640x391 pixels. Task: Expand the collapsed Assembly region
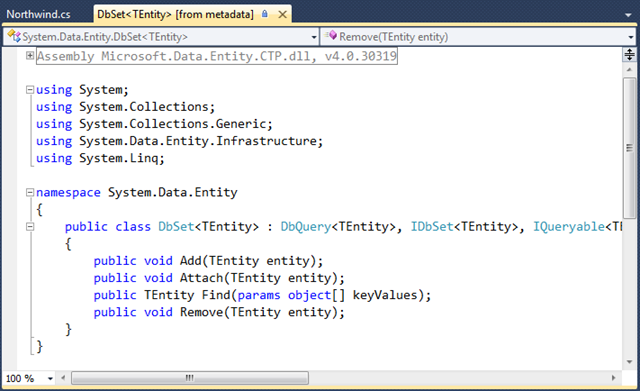pos(30,55)
